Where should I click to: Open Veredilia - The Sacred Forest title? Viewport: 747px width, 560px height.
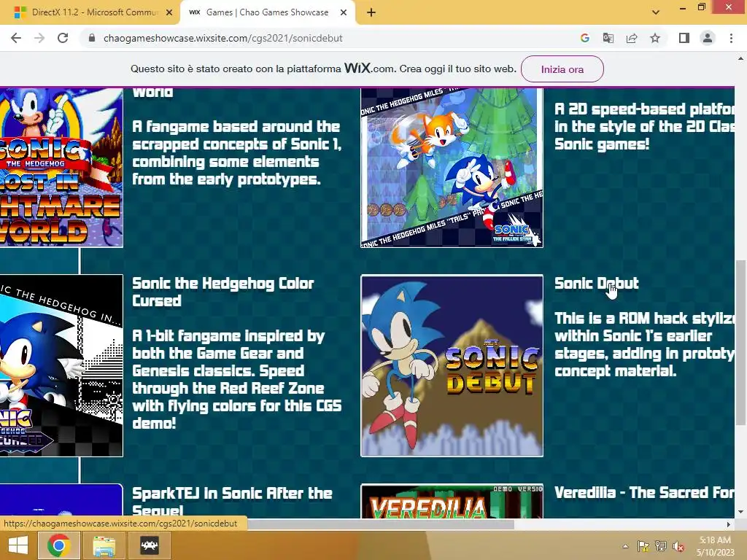(x=645, y=492)
